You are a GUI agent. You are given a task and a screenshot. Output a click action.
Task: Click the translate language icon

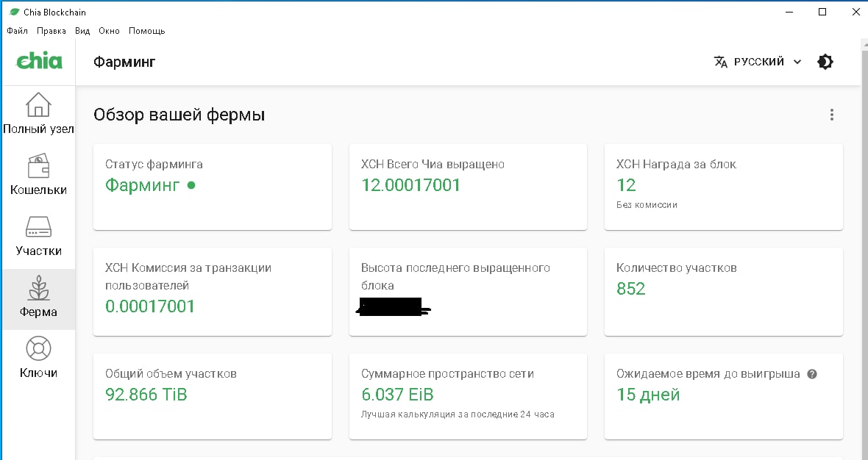coord(720,62)
